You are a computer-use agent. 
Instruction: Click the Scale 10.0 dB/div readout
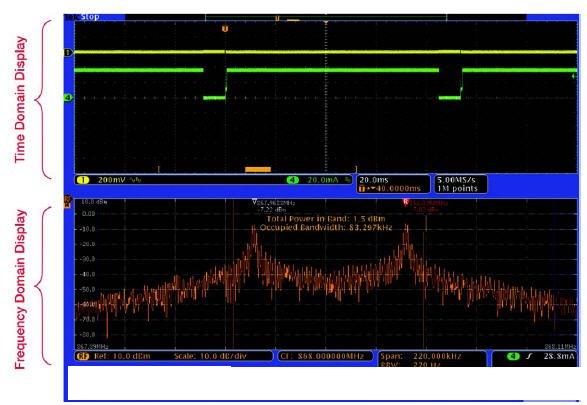(210, 356)
